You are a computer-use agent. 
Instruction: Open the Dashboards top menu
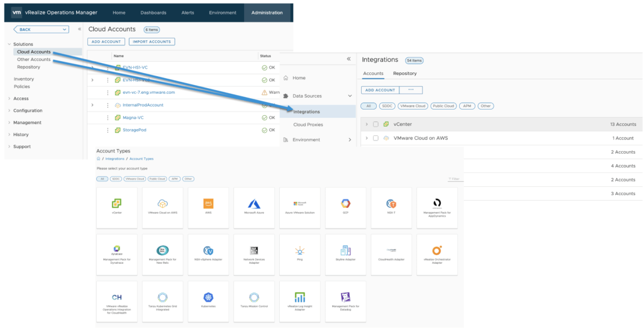pyautogui.click(x=153, y=13)
